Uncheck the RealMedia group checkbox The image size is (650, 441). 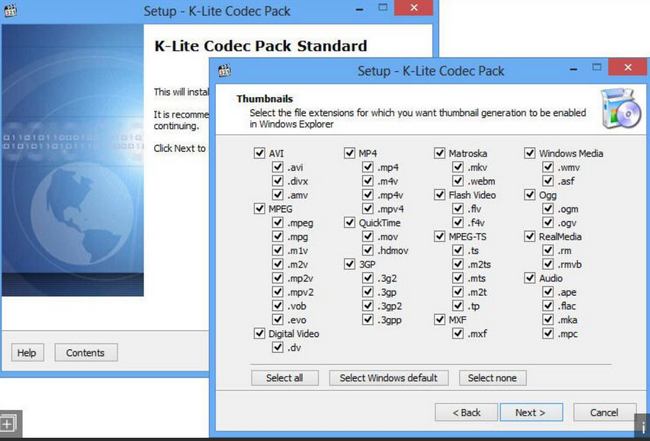tap(530, 237)
